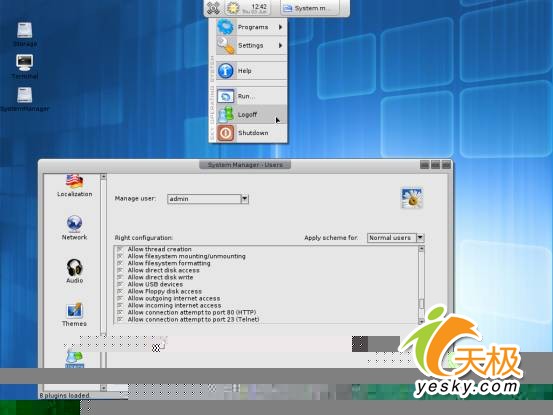The image size is (553, 415).
Task: Select the Themes sidebar icon
Action: pyautogui.click(x=74, y=315)
